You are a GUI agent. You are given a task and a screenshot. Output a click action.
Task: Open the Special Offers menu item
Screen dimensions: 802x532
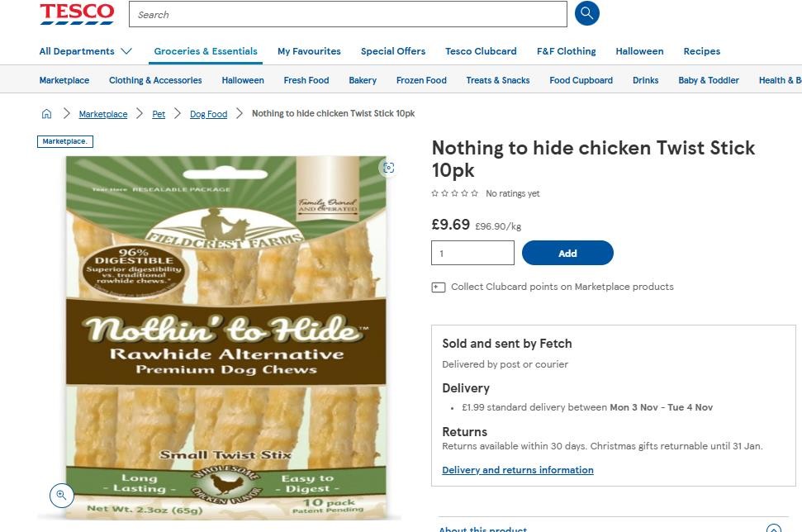393,51
